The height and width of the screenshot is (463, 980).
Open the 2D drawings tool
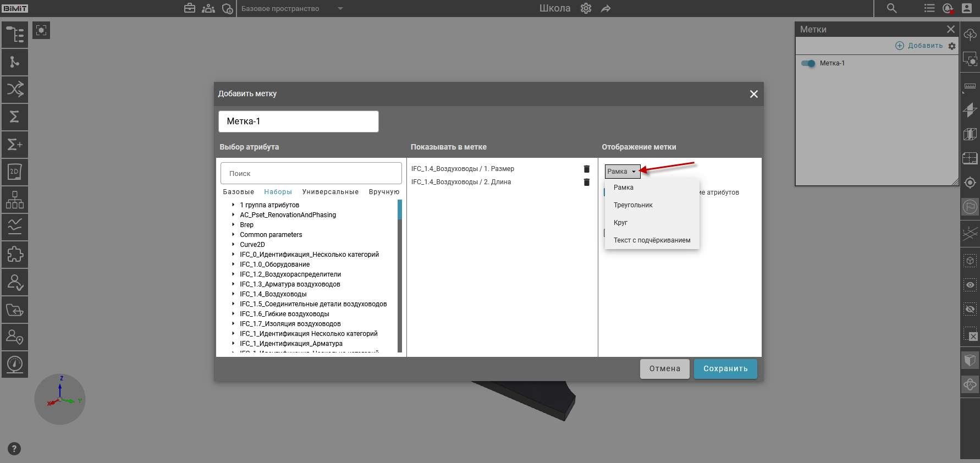(x=15, y=172)
